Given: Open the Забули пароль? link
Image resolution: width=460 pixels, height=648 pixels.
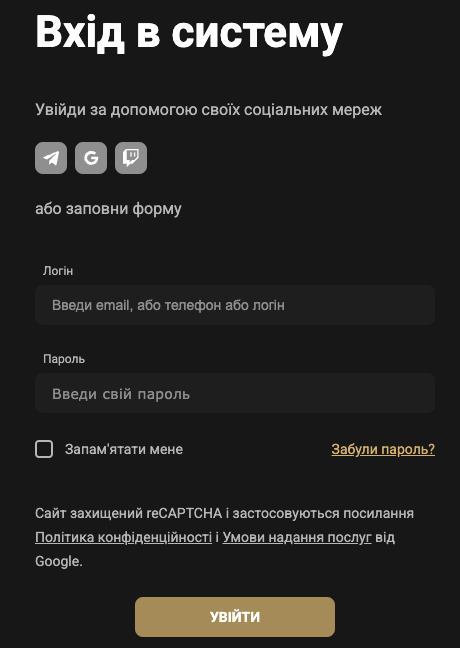Looking at the screenshot, I should pyautogui.click(x=383, y=449).
